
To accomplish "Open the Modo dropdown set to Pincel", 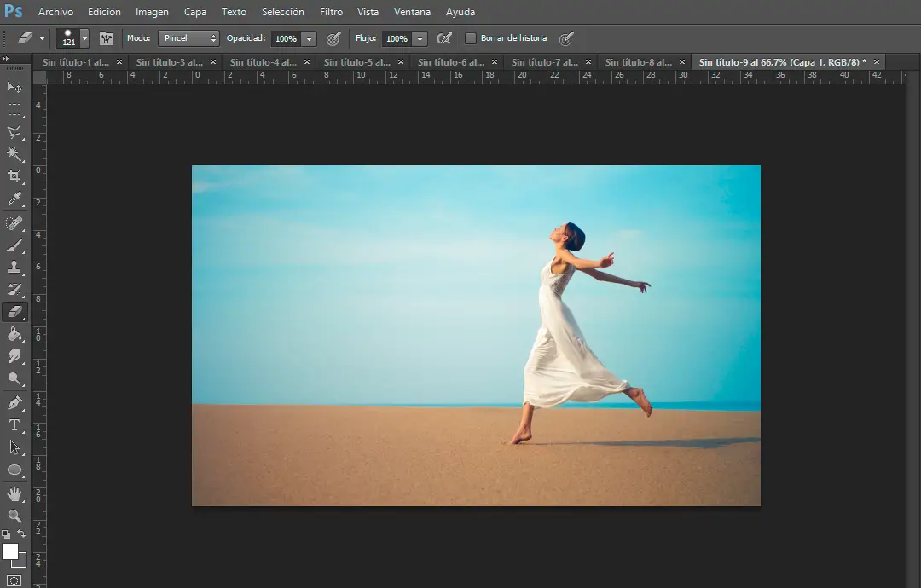I will click(x=188, y=38).
